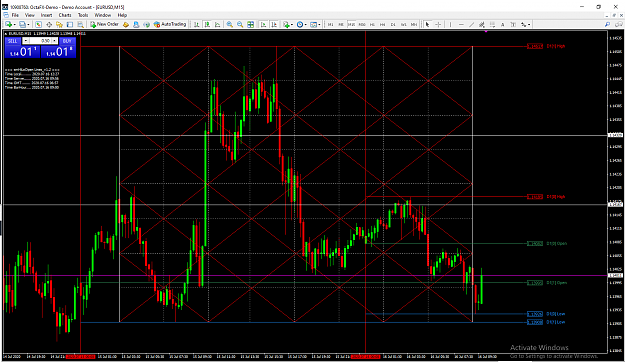Open the Indicators list icon
Screen dimensions: 625x362
coord(286,25)
